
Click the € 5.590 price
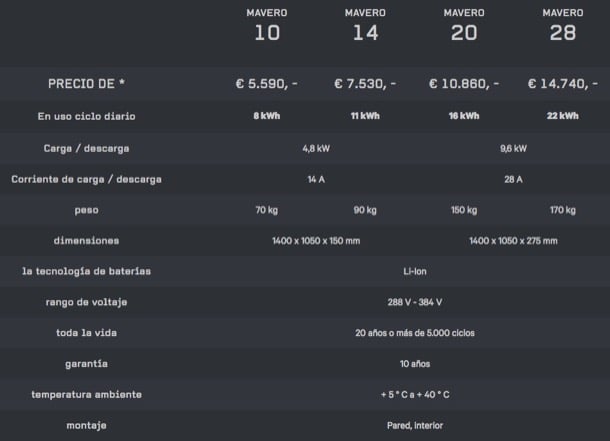click(x=267, y=84)
